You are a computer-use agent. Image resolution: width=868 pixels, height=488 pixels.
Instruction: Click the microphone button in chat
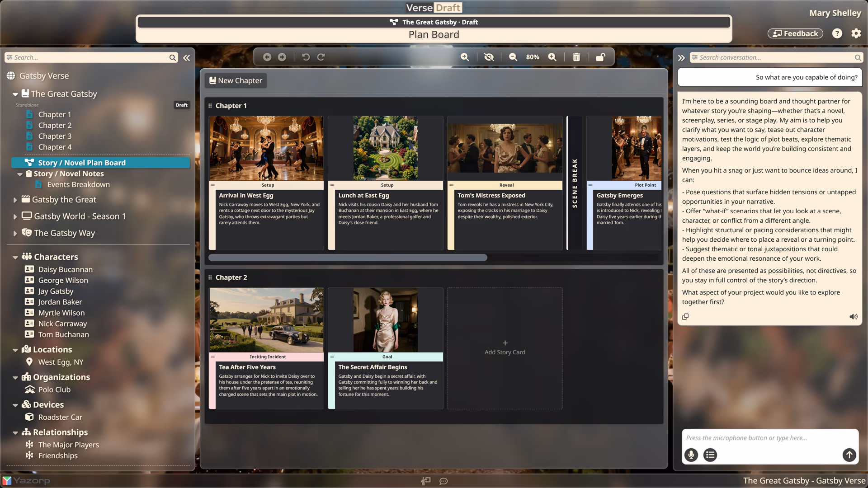click(691, 455)
